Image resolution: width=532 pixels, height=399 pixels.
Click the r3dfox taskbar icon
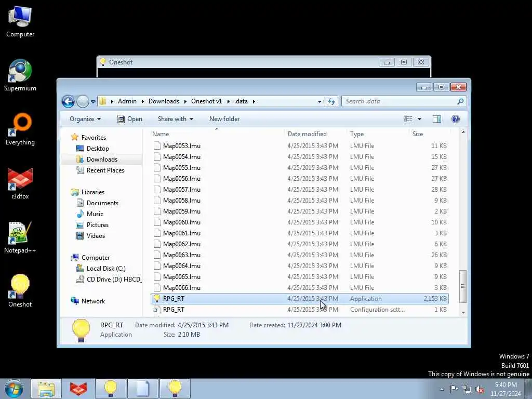coord(78,389)
